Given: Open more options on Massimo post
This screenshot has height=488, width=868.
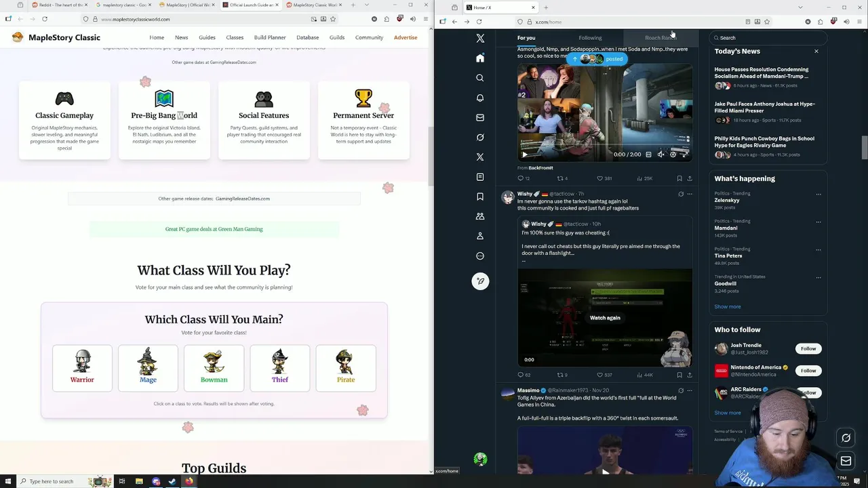Looking at the screenshot, I should pyautogui.click(x=690, y=390).
